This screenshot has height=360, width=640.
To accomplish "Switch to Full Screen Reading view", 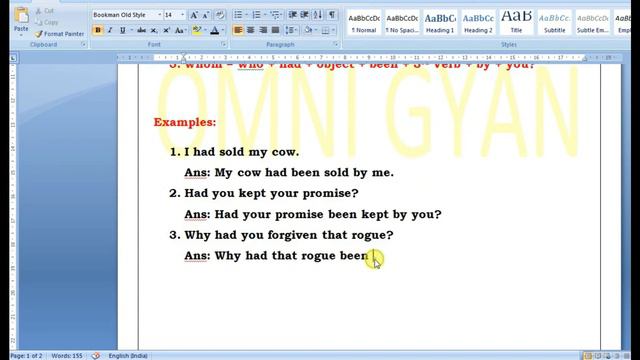I will [x=598, y=356].
